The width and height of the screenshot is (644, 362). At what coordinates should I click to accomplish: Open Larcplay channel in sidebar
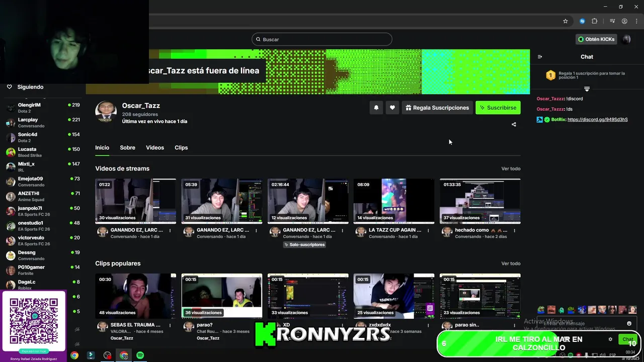(x=43, y=123)
